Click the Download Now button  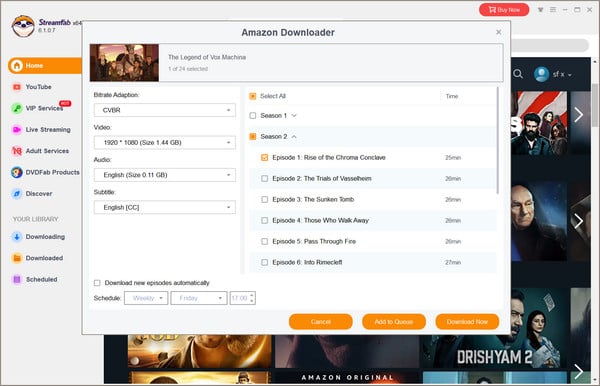(x=467, y=322)
